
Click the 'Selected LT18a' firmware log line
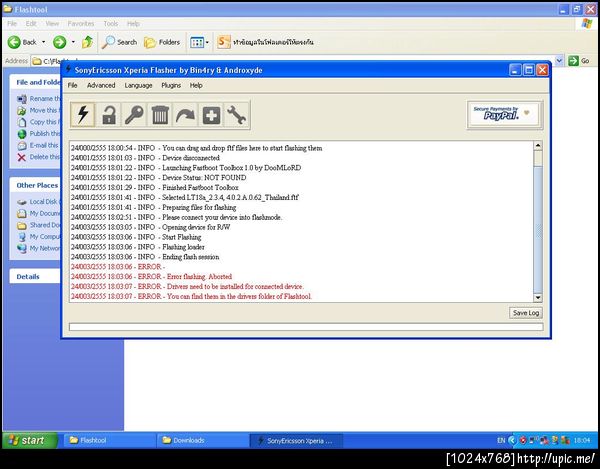coord(184,197)
